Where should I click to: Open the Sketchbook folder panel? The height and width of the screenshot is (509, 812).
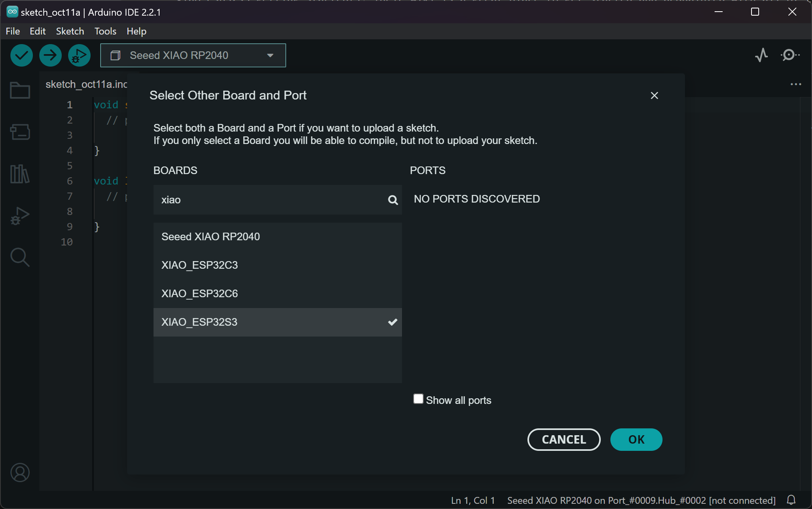pyautogui.click(x=20, y=90)
